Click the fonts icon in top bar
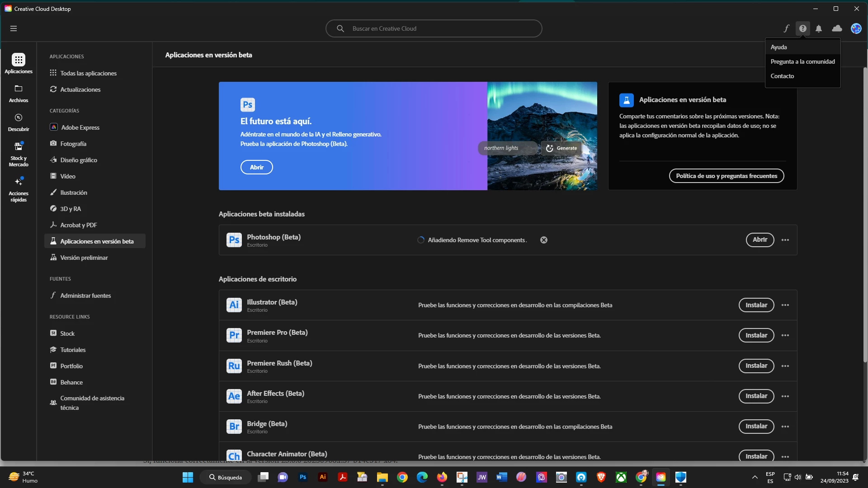The height and width of the screenshot is (488, 868). click(x=786, y=28)
